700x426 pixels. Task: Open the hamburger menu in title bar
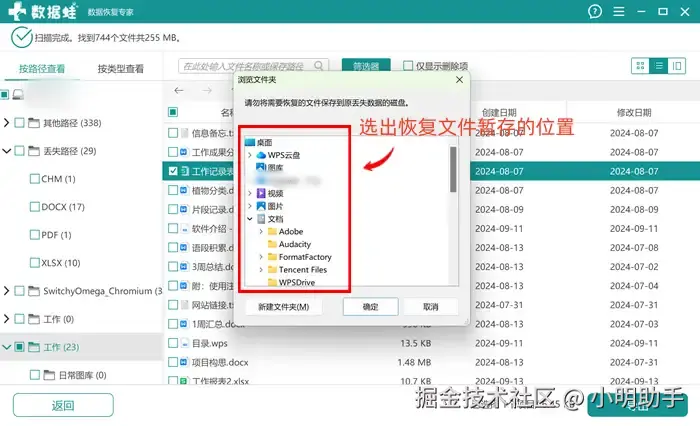point(619,12)
